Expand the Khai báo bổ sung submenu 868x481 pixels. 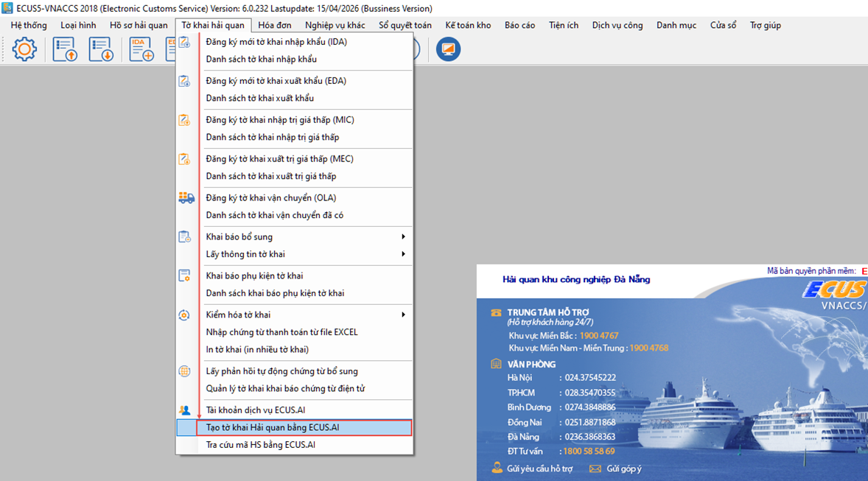click(x=402, y=237)
